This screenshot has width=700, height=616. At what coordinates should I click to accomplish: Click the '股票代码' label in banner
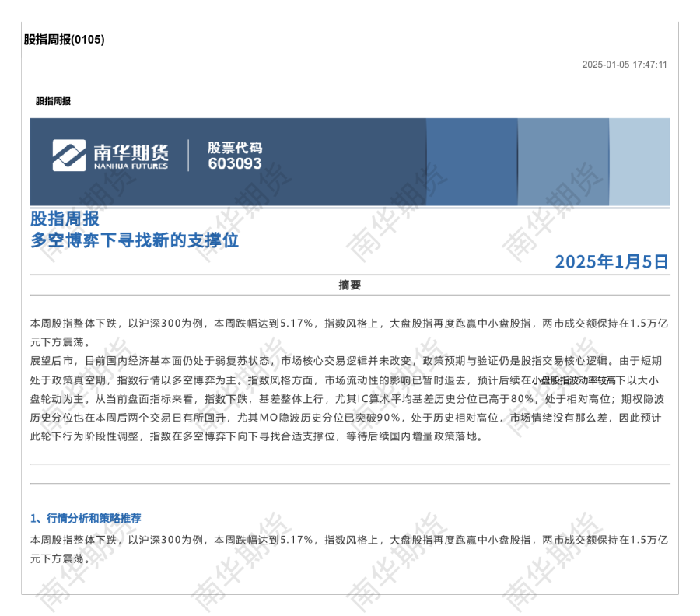[x=235, y=148]
